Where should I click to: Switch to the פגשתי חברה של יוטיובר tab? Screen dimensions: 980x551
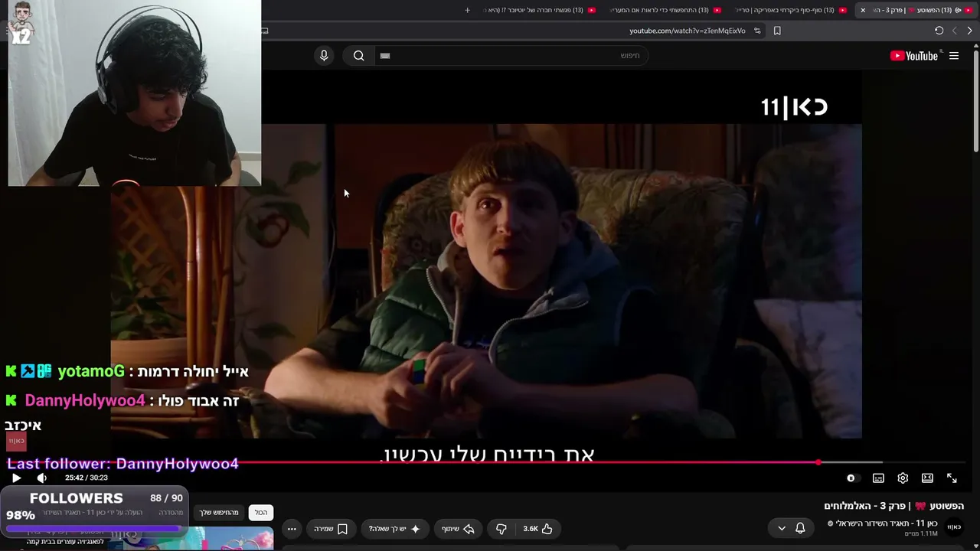pos(540,10)
